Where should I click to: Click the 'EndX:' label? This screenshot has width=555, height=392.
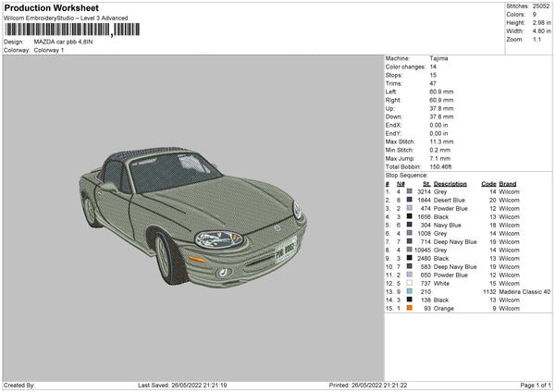coord(394,125)
